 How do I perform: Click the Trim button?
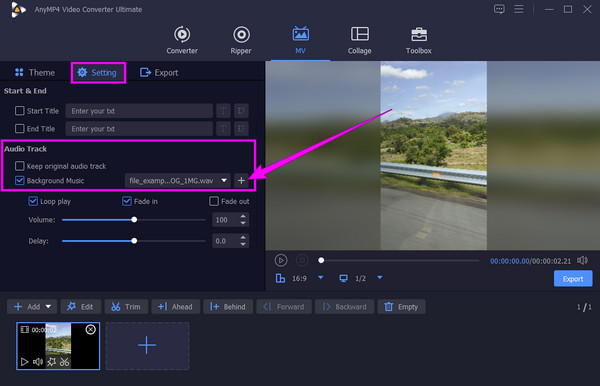(x=126, y=307)
